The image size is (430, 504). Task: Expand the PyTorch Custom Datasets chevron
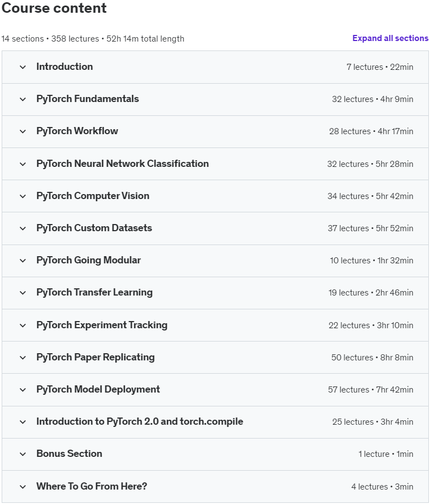point(23,228)
